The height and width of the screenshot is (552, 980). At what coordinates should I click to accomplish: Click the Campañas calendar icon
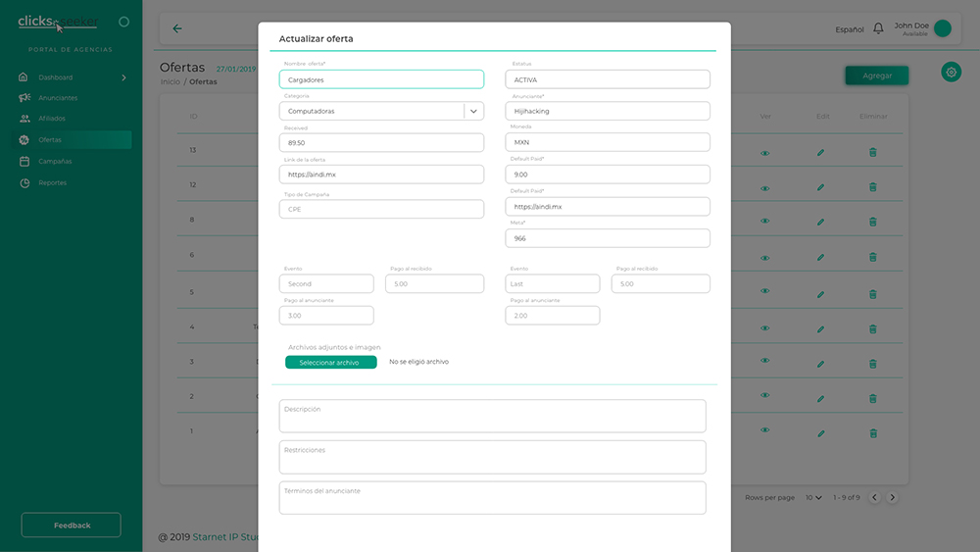24,162
